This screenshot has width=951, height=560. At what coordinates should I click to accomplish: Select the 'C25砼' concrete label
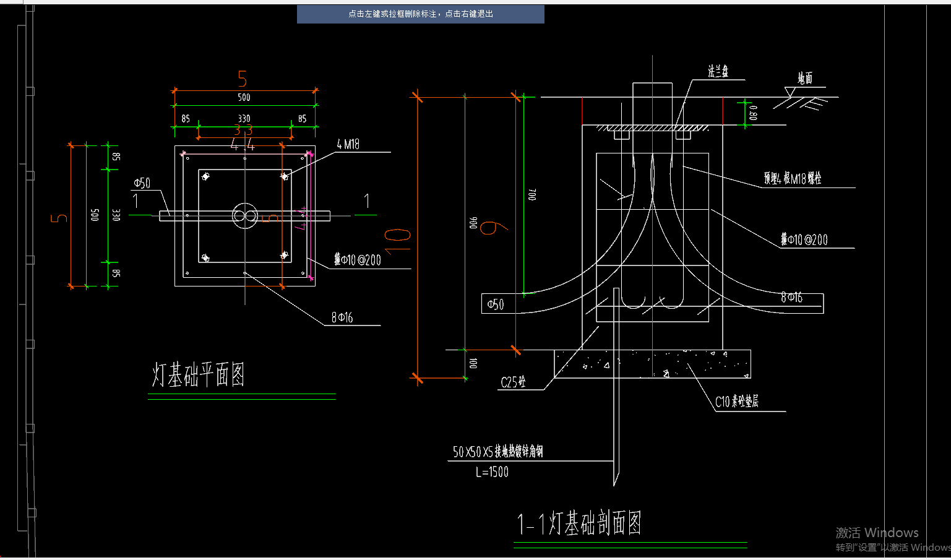tap(514, 382)
